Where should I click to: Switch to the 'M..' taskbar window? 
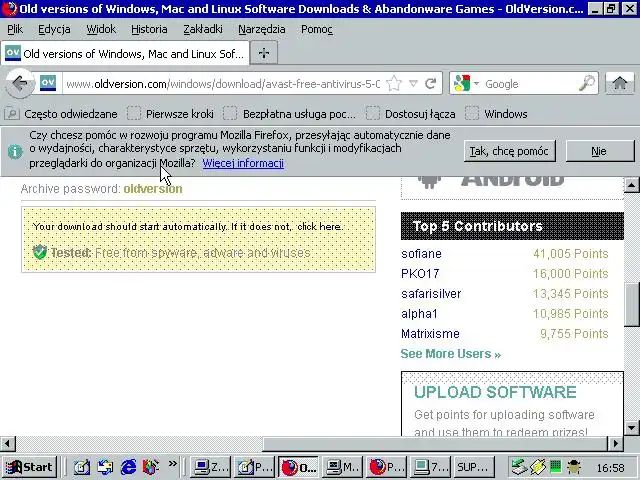[x=343, y=467]
